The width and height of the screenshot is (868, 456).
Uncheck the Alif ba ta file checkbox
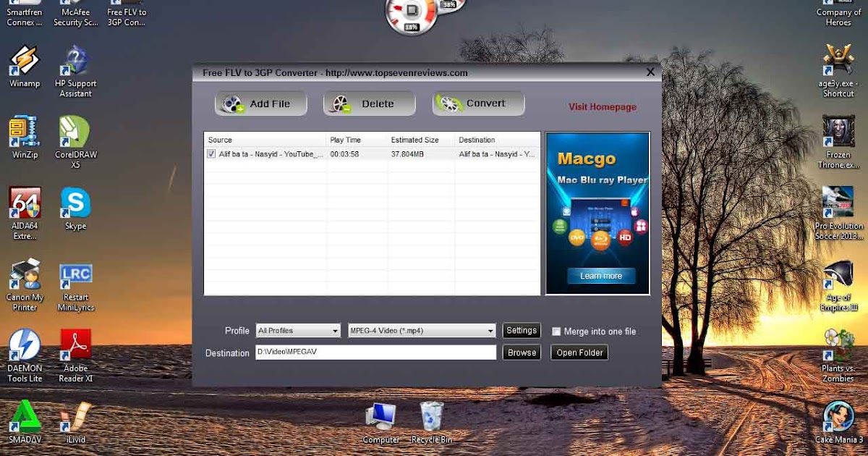pyautogui.click(x=211, y=154)
